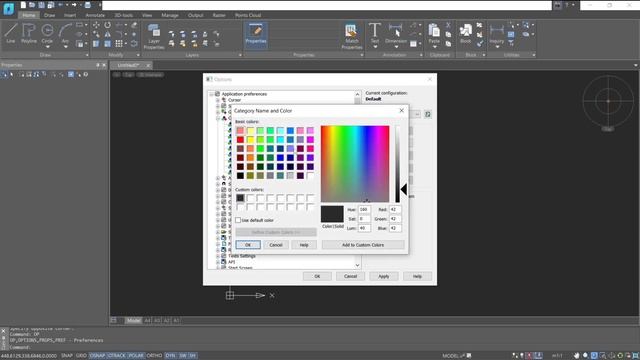Switch to the Annotate ribbon tab

pos(95,15)
